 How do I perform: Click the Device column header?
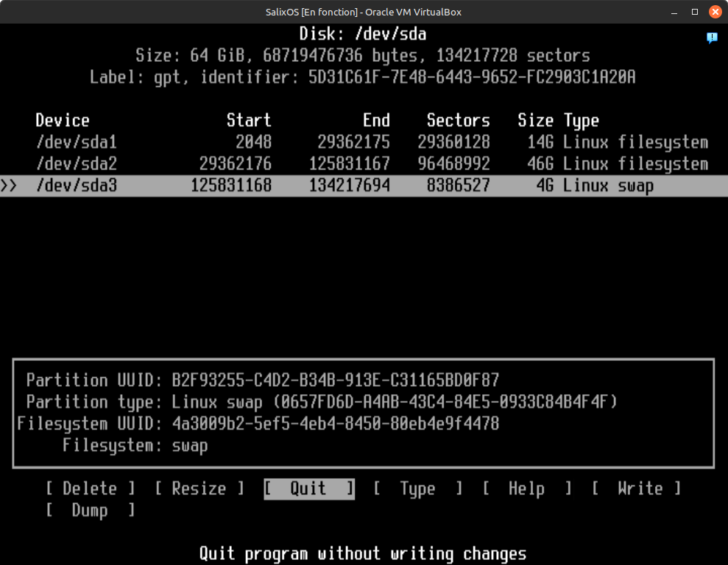[x=63, y=121]
